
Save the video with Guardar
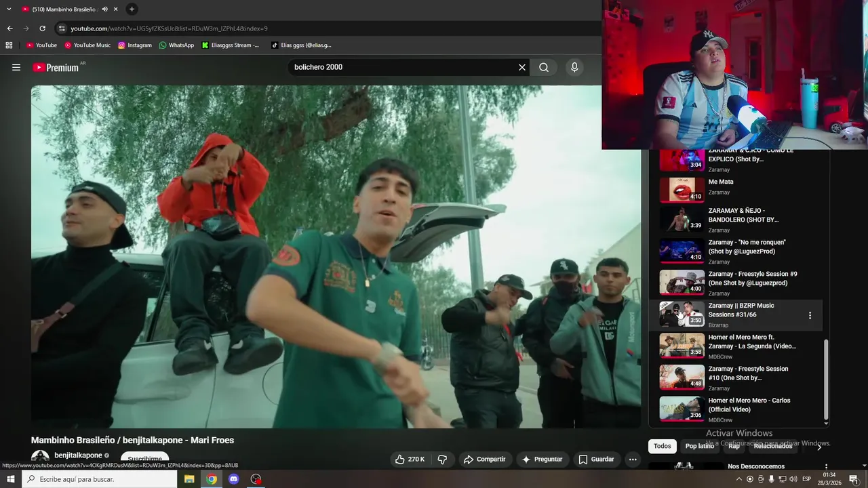coord(596,459)
